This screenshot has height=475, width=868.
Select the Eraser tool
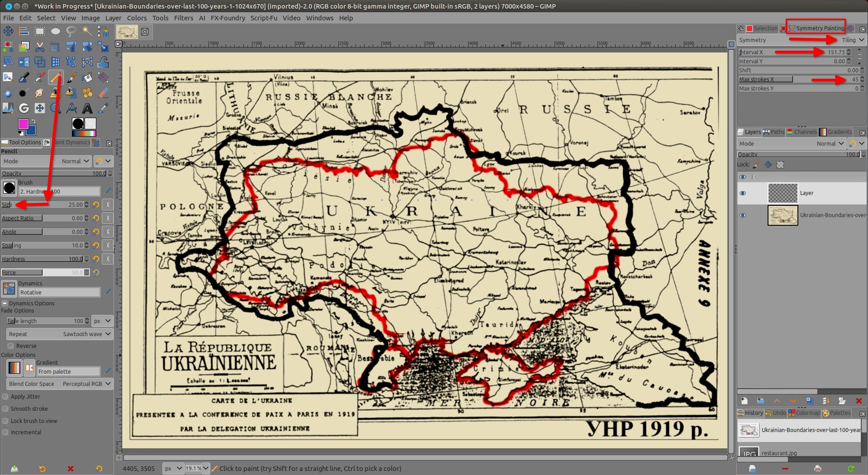[103, 93]
